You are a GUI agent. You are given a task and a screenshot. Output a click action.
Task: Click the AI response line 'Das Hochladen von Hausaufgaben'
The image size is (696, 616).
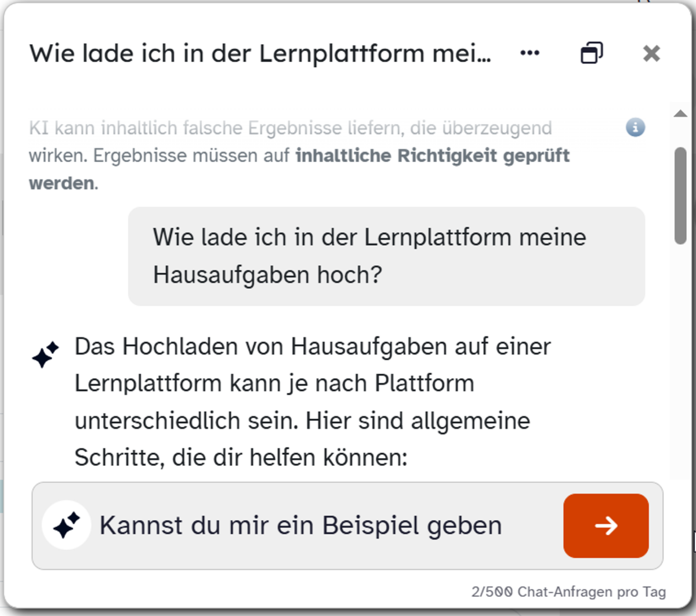[312, 346]
